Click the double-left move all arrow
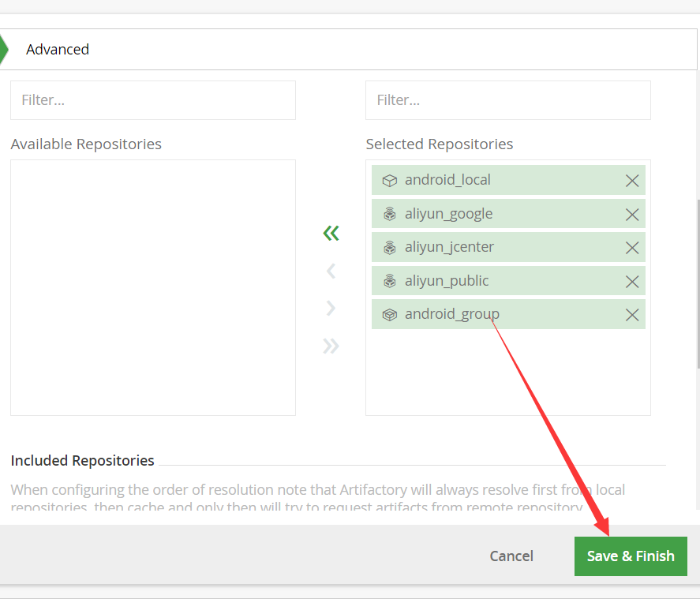This screenshot has height=599, width=700. pos(331,233)
